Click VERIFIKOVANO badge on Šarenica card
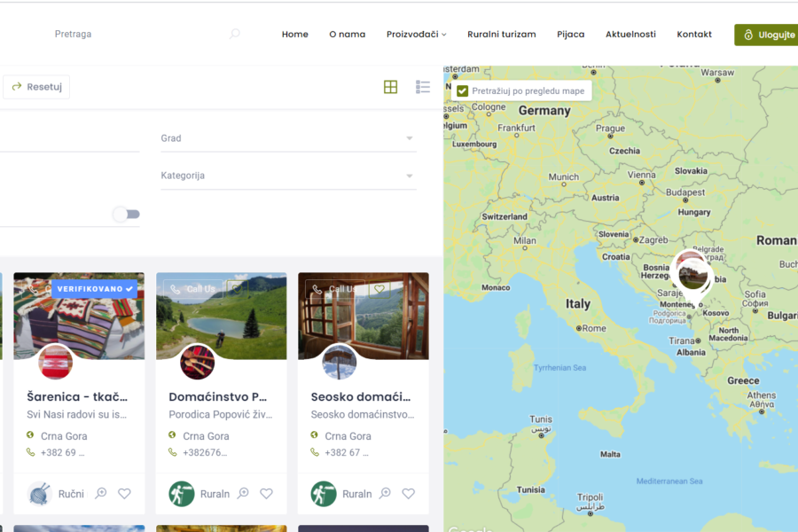Image resolution: width=798 pixels, height=532 pixels. tap(95, 289)
